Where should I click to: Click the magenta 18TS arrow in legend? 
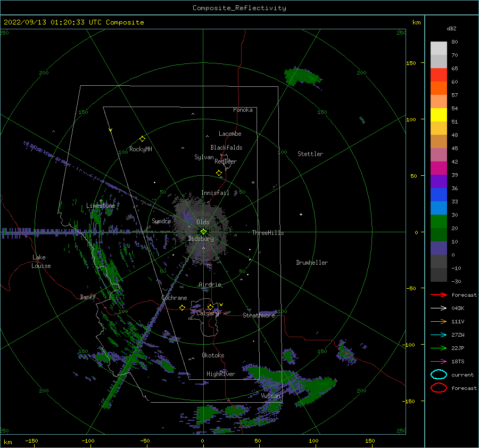click(439, 362)
